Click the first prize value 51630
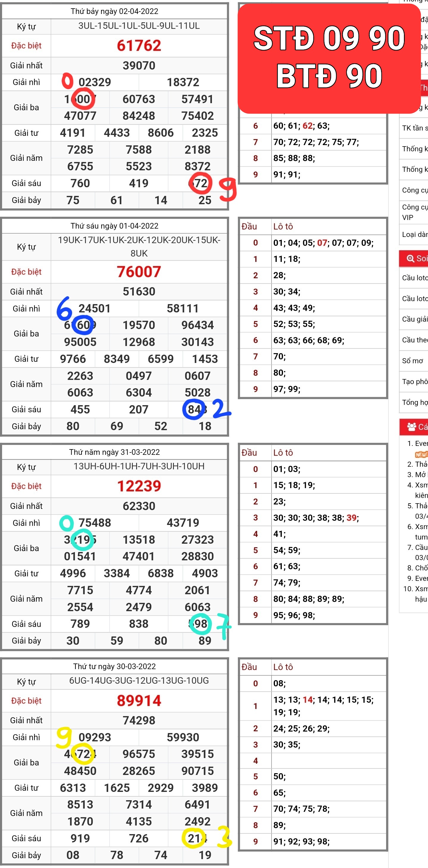 [x=139, y=292]
